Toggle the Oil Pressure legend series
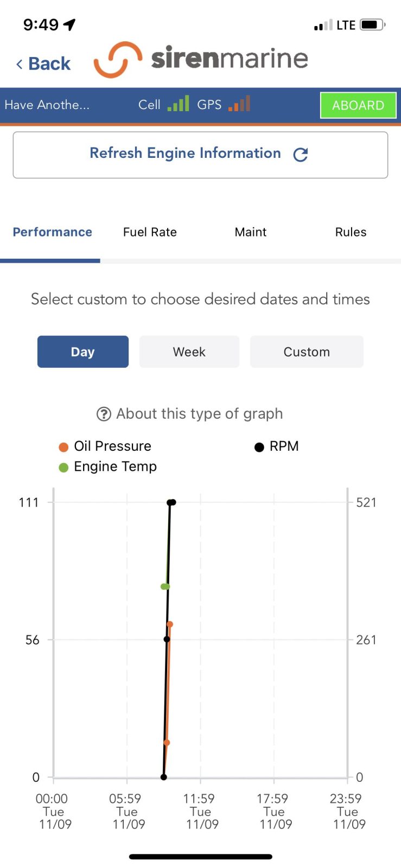 coord(105,446)
